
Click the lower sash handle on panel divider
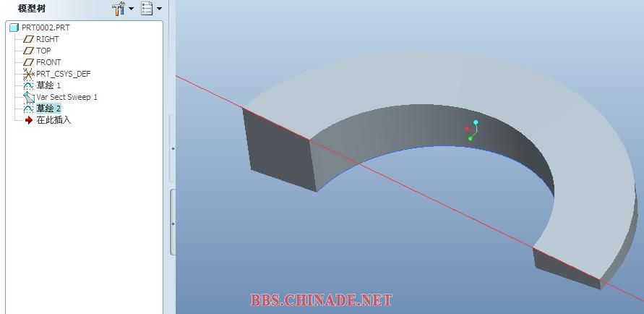coord(173,224)
